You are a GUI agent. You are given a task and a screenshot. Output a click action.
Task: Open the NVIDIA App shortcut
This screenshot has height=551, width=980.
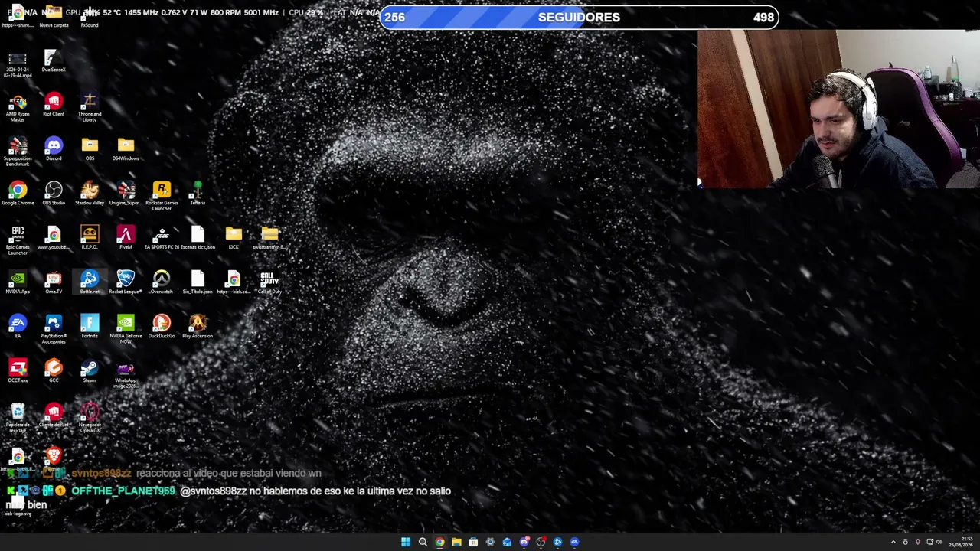pyautogui.click(x=18, y=282)
